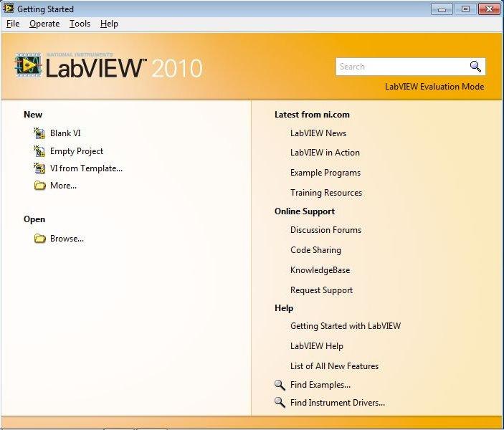Click the Latest from ni.com heading

pos(312,115)
